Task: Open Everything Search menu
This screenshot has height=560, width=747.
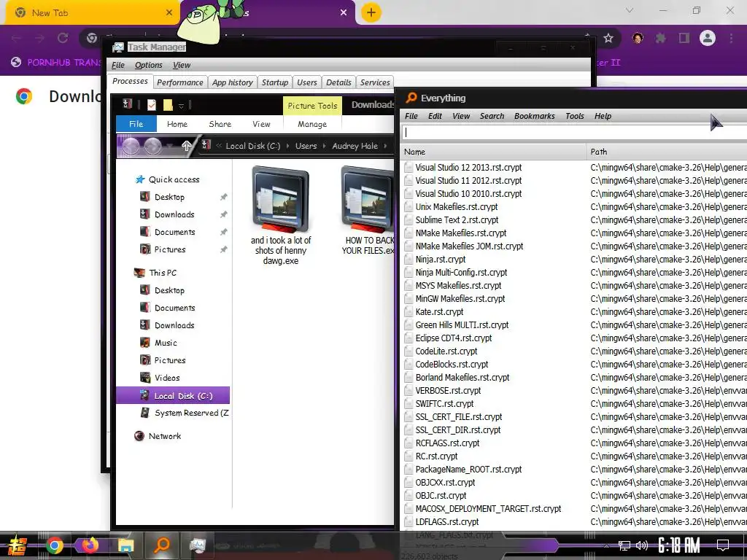Action: coord(492,116)
